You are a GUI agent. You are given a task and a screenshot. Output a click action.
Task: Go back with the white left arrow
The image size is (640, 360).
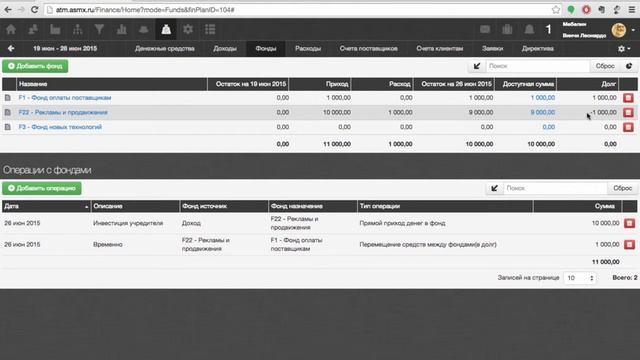point(11,49)
